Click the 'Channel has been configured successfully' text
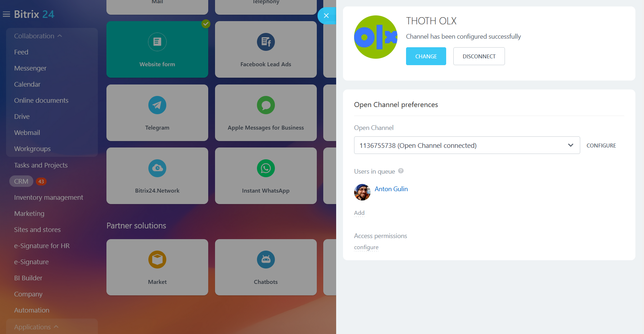The width and height of the screenshot is (644, 334). [x=463, y=37]
